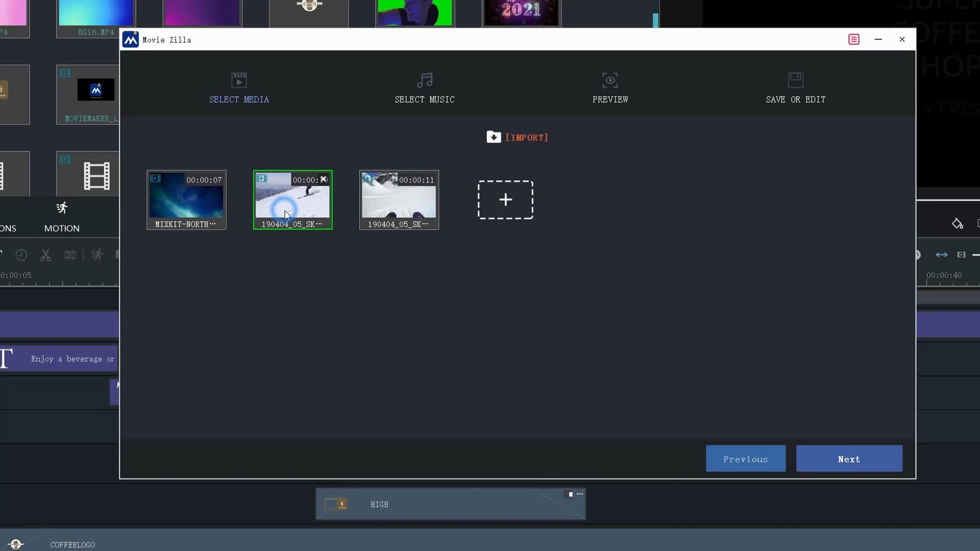This screenshot has width=980, height=551.
Task: Click the IMPORT folder icon
Action: (493, 137)
